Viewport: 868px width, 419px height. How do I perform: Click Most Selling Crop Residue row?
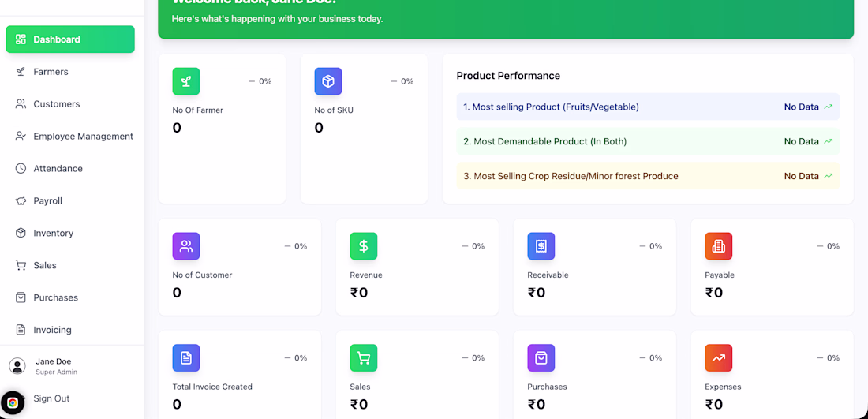click(x=647, y=177)
